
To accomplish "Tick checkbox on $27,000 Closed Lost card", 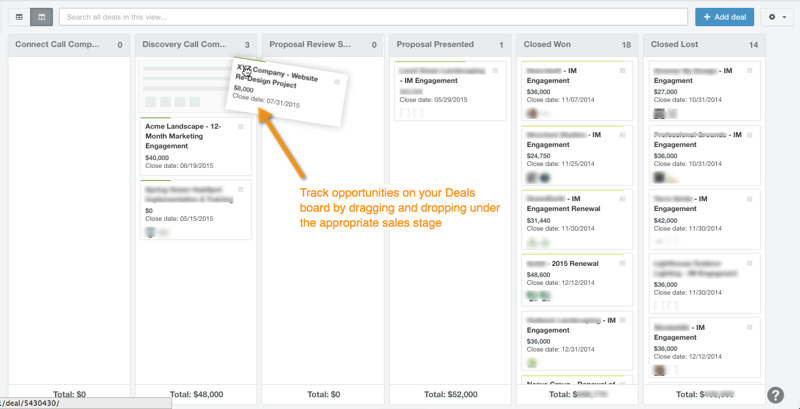I will (749, 71).
